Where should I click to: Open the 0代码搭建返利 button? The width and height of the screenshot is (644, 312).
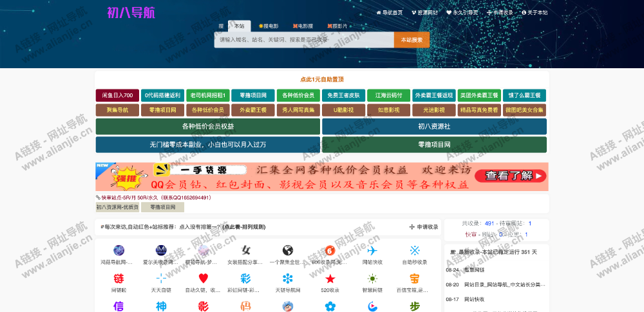pos(163,95)
